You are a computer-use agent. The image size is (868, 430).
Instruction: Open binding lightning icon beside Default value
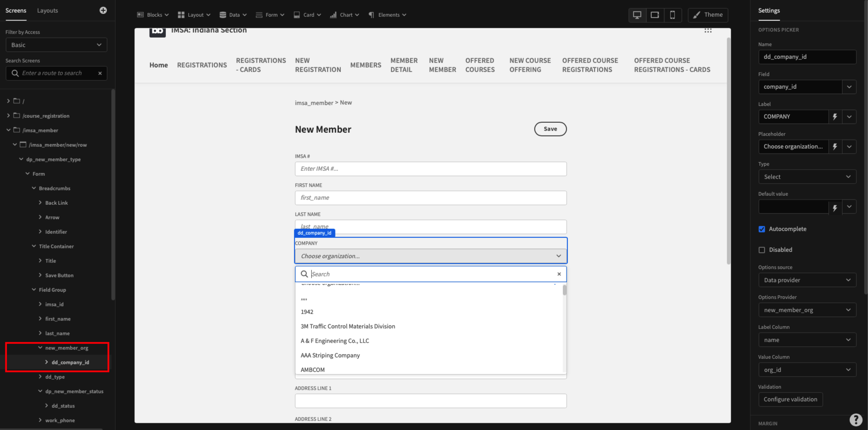(x=835, y=207)
